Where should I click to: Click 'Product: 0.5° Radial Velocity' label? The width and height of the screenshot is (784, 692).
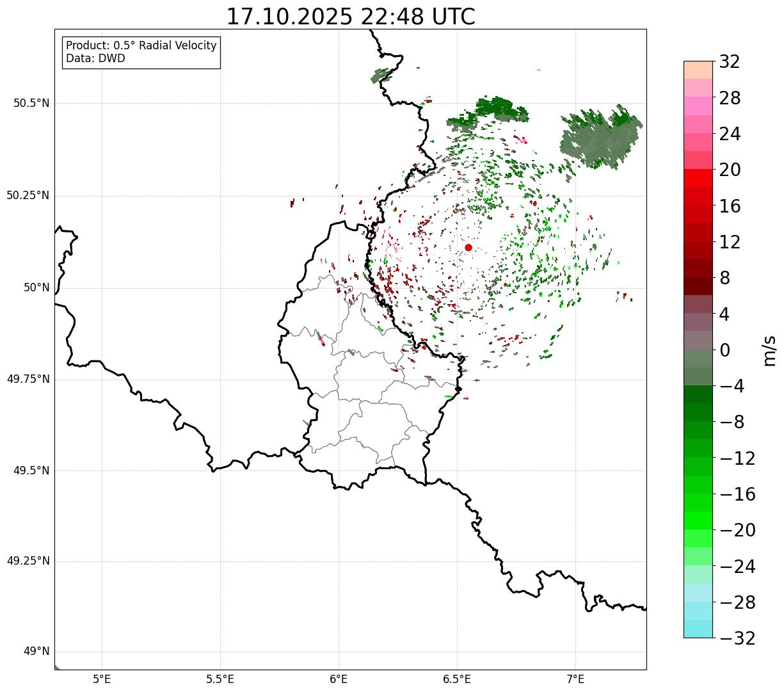pyautogui.click(x=141, y=46)
